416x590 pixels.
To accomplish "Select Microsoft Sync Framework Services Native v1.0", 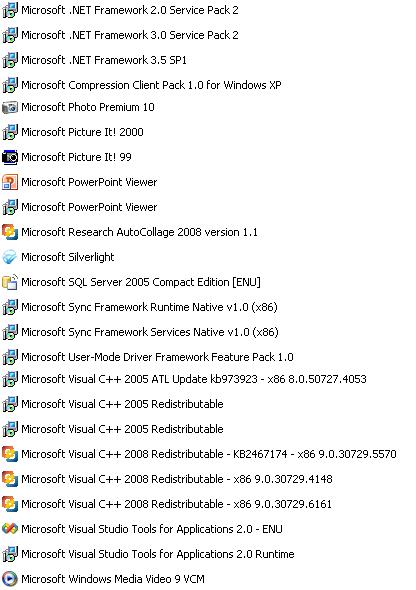I will 150,332.
